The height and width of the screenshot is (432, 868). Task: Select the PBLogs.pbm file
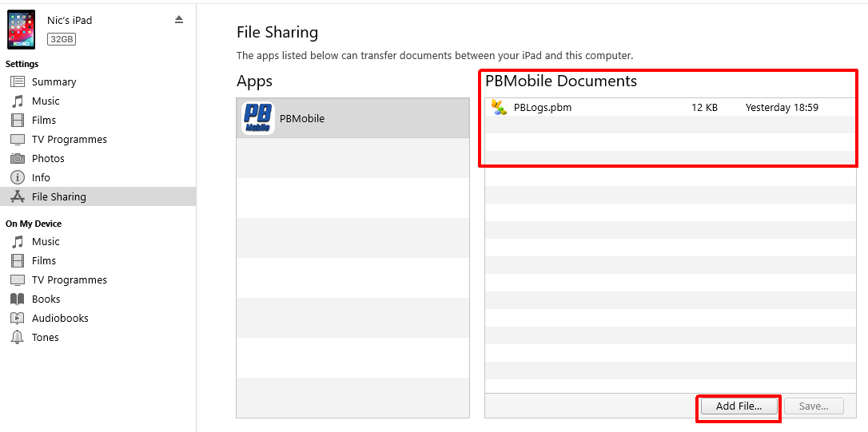pyautogui.click(x=542, y=107)
